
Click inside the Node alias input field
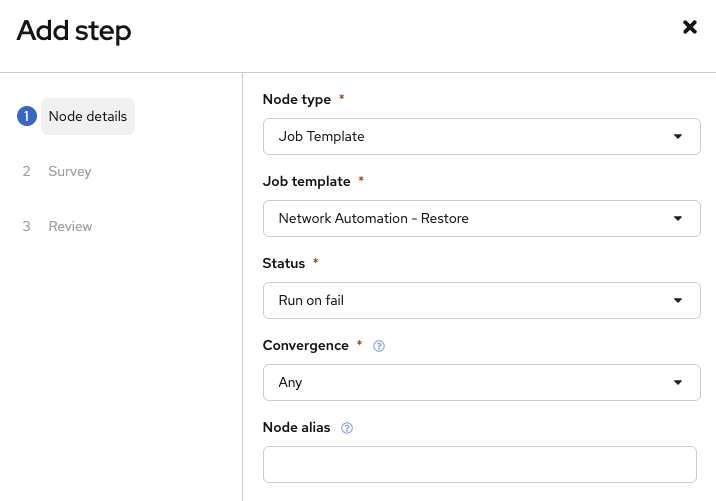(479, 464)
